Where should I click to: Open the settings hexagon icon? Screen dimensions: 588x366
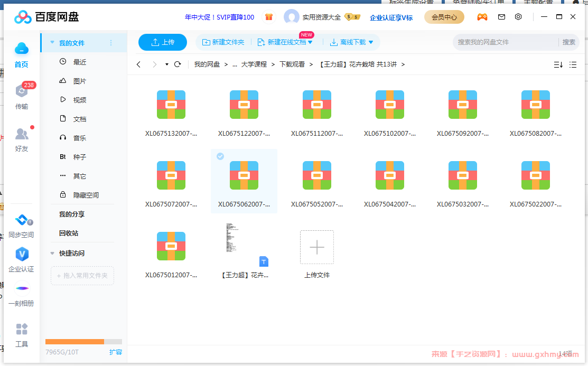point(518,17)
